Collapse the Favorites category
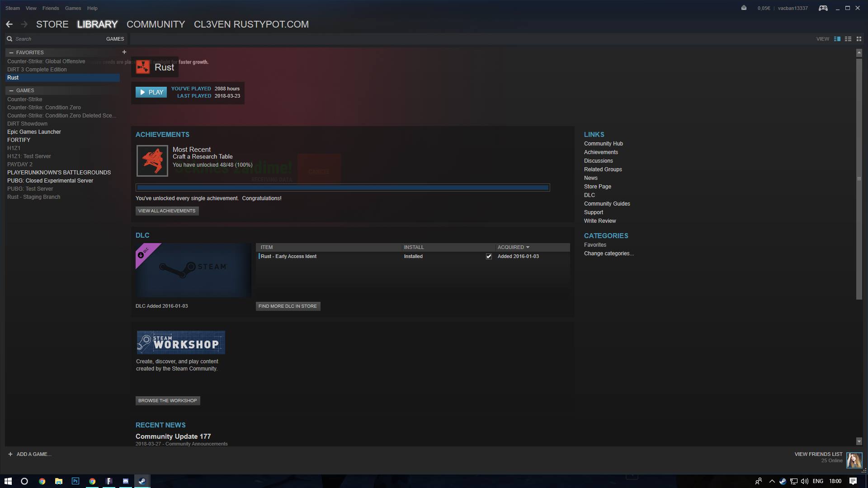Viewport: 868px width, 488px height. pos(11,52)
